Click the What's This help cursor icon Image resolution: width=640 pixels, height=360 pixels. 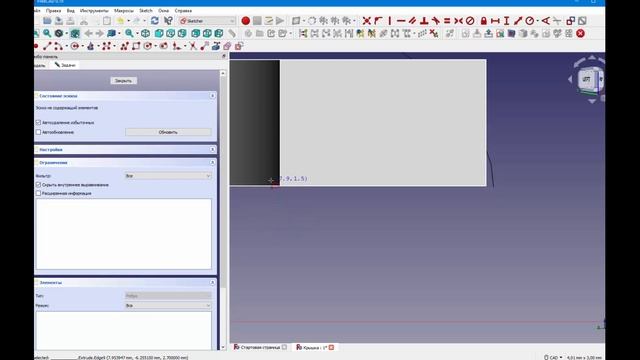[x=168, y=20]
